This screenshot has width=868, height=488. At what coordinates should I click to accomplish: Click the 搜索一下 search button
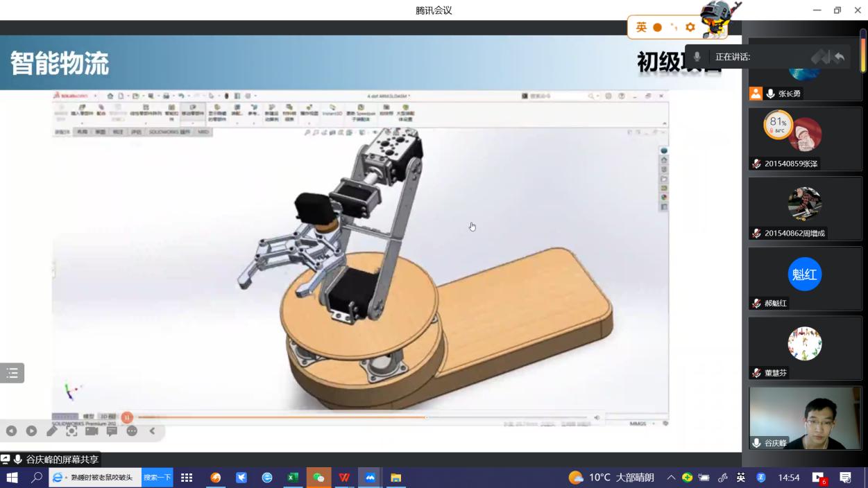click(157, 478)
